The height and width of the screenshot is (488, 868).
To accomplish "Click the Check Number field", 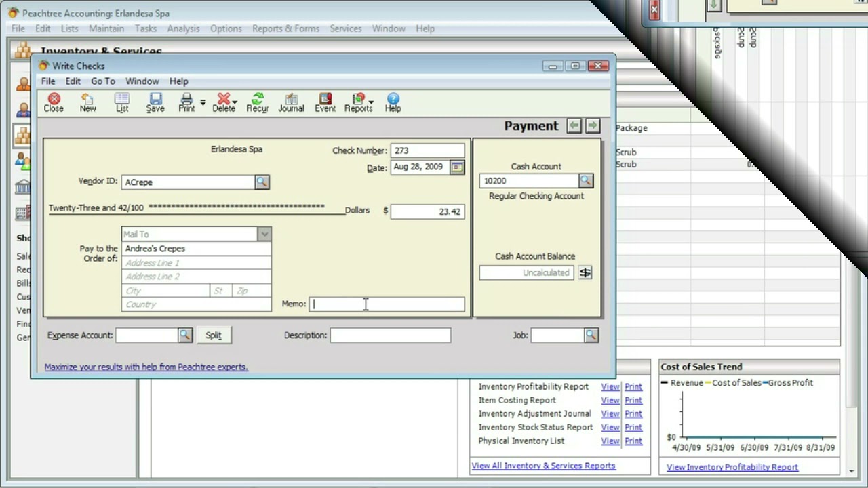I will pos(427,150).
